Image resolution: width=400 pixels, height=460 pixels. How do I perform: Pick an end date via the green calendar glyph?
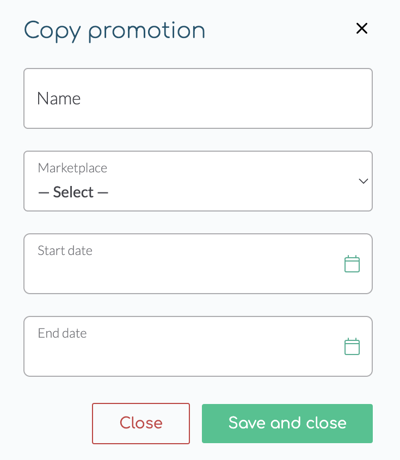(x=352, y=347)
